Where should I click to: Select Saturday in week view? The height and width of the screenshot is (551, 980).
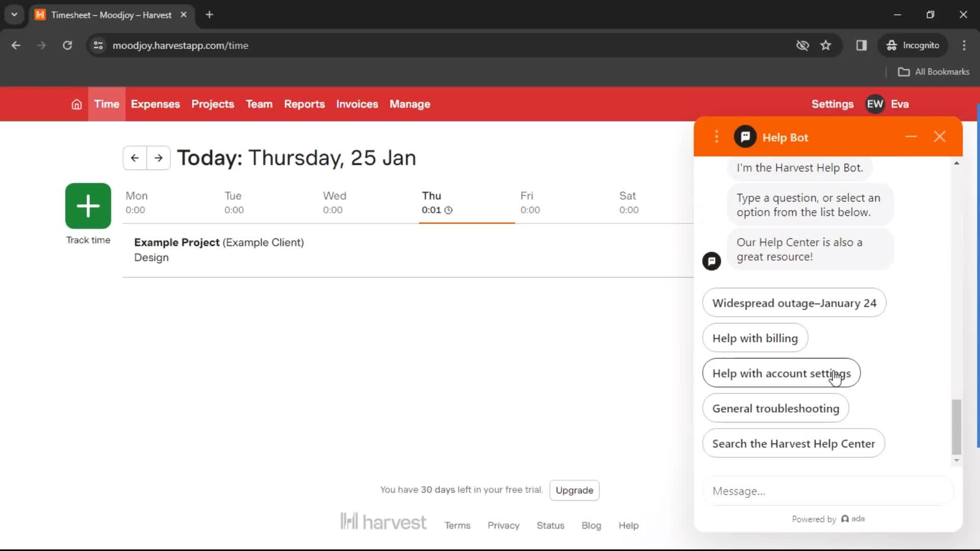(629, 203)
